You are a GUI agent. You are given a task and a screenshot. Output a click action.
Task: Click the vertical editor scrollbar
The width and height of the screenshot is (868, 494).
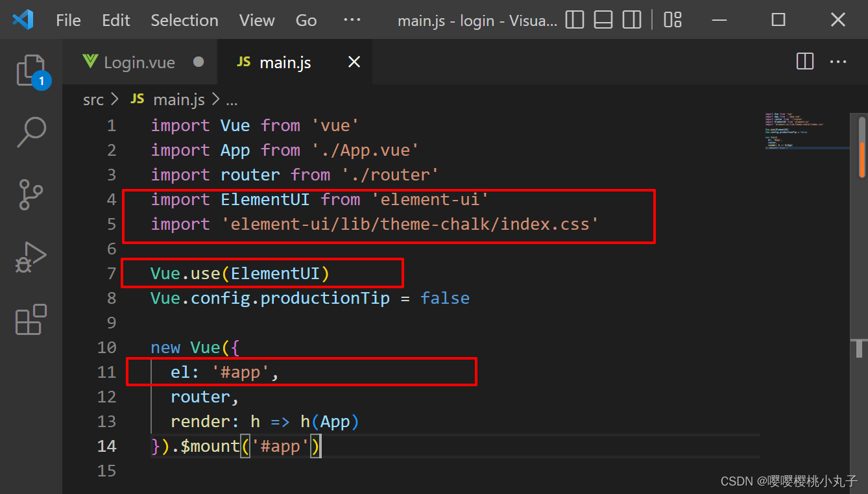[862, 146]
